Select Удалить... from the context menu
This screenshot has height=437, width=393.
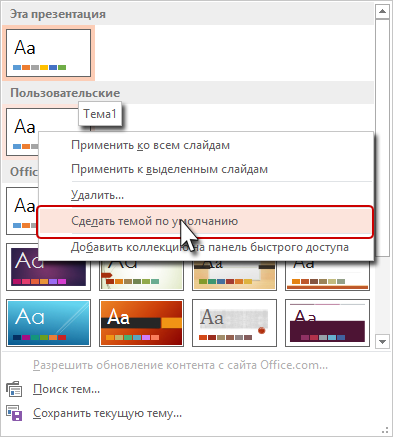click(x=98, y=195)
